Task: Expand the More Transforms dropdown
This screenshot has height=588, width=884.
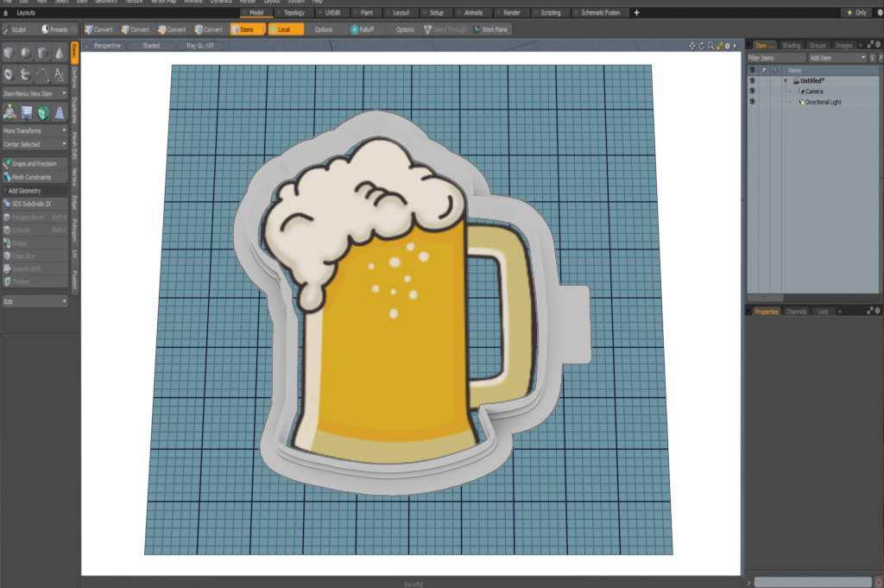Action: tap(35, 130)
